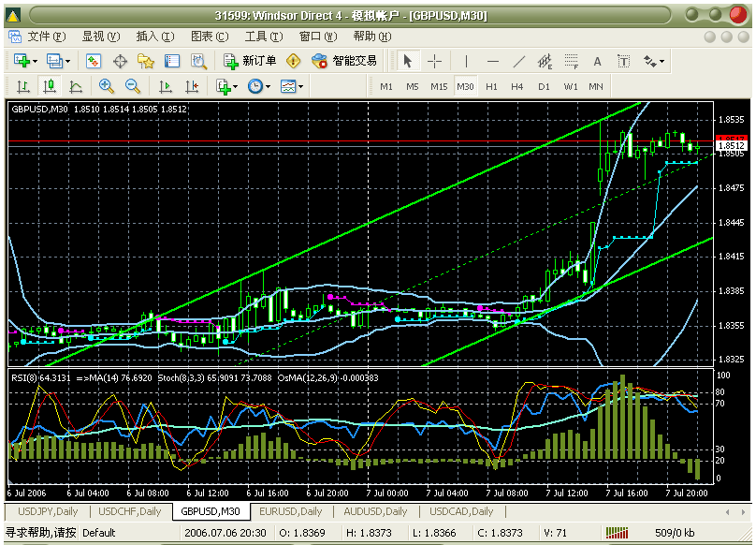The width and height of the screenshot is (756, 545).
Task: Pick the text label 'A' tool
Action: pyautogui.click(x=597, y=61)
